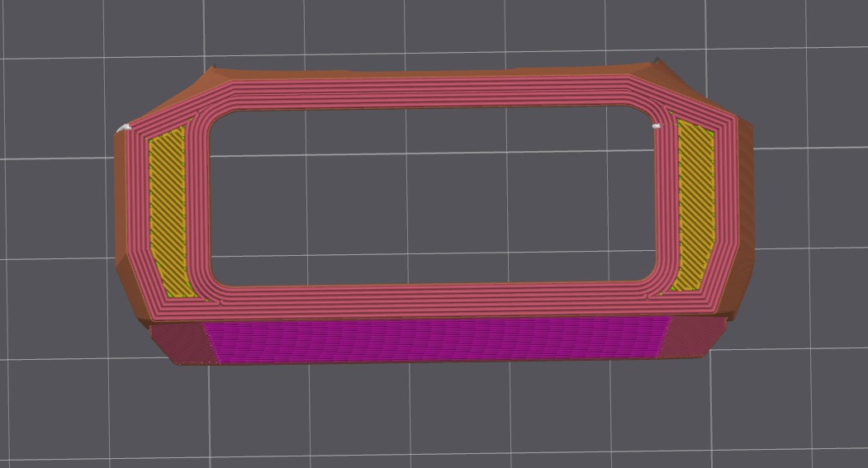Click the white seam marker near the right inner corner
The height and width of the screenshot is (468, 868).
coord(657,126)
